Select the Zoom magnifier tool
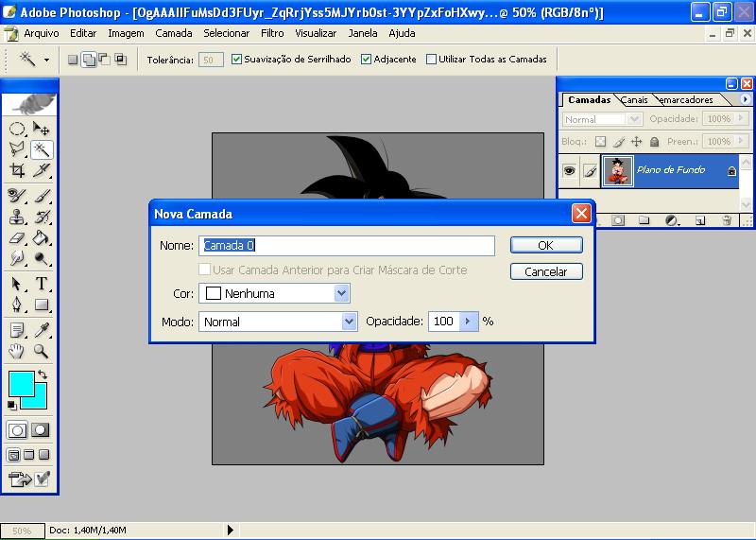The height and width of the screenshot is (540, 756). [x=41, y=351]
